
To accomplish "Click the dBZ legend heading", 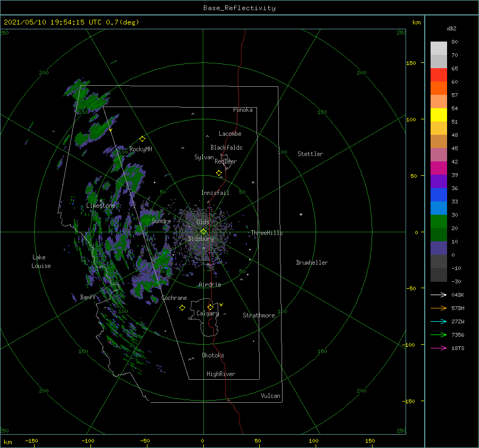I will point(451,28).
